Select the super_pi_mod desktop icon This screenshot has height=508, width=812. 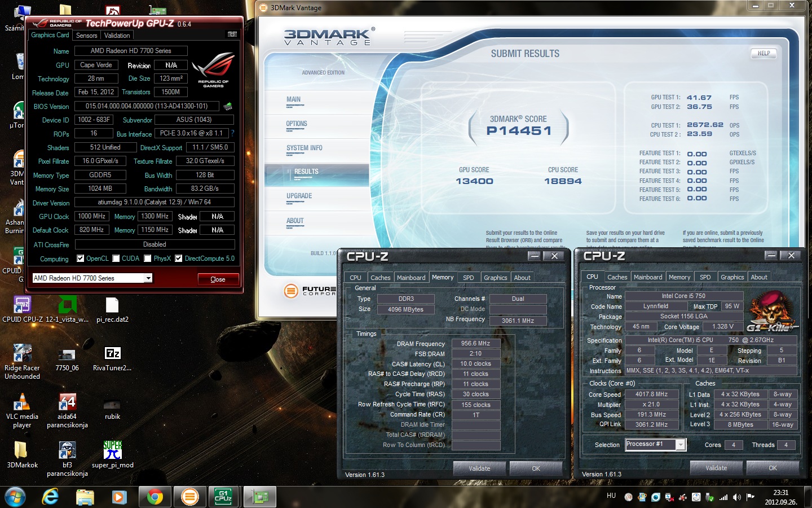112,450
